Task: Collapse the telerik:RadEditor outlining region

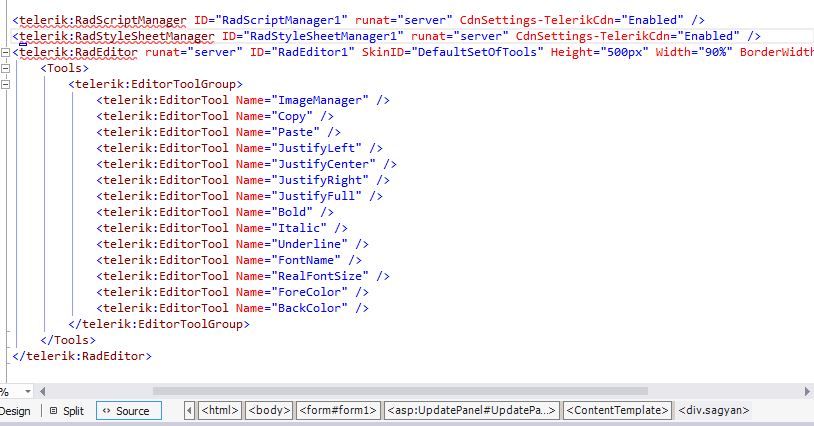Action: [x=5, y=52]
